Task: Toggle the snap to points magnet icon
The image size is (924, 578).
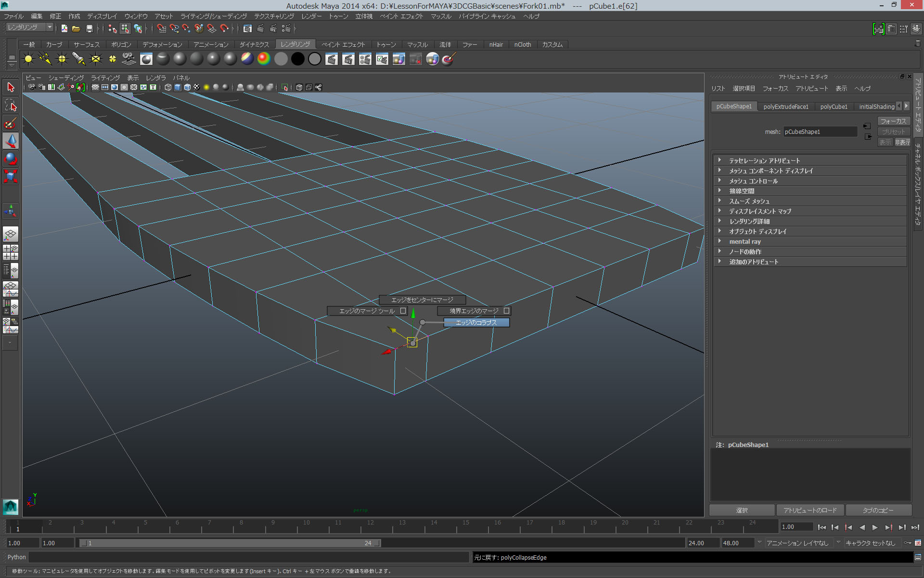Action: pyautogui.click(x=186, y=28)
